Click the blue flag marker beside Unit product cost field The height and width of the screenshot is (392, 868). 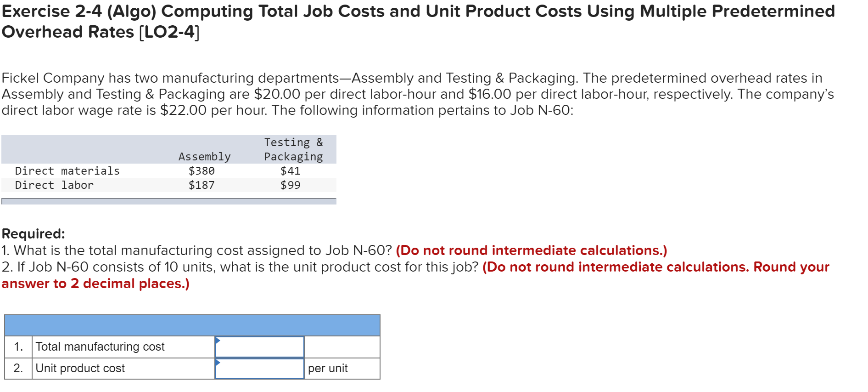217,363
